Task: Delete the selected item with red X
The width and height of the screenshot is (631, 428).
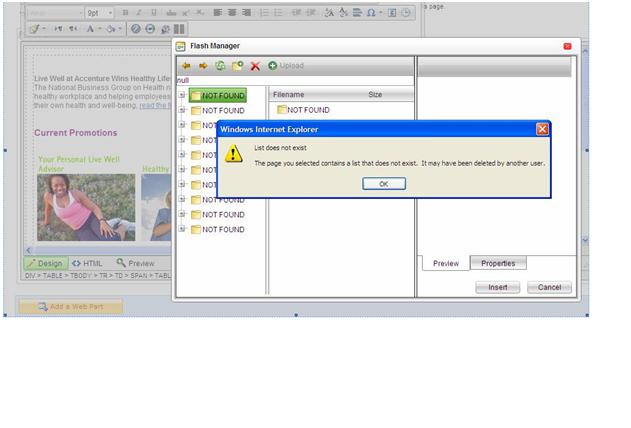Action: pyautogui.click(x=255, y=66)
